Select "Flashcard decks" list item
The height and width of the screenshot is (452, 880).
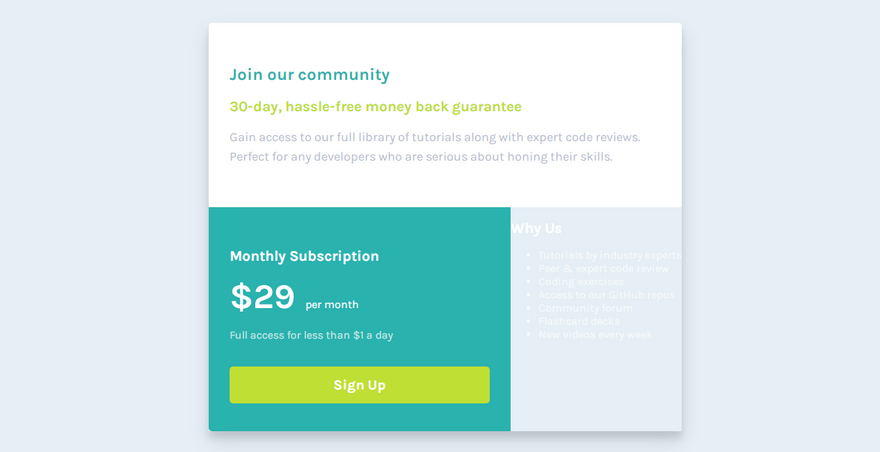[x=579, y=321]
